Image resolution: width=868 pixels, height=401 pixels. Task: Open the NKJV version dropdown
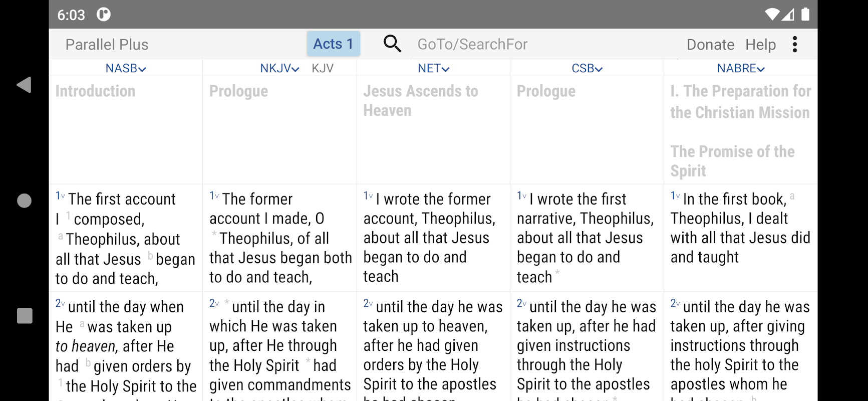(279, 68)
